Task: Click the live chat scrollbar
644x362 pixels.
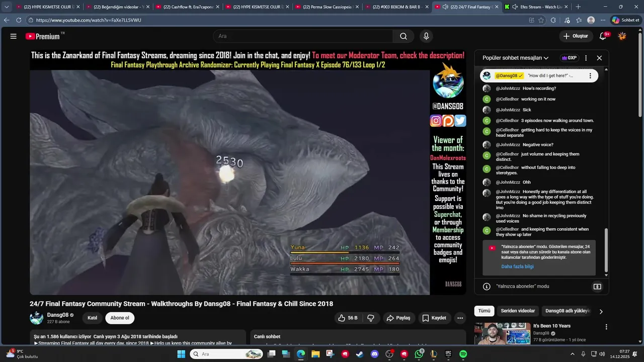Action: [x=606, y=249]
